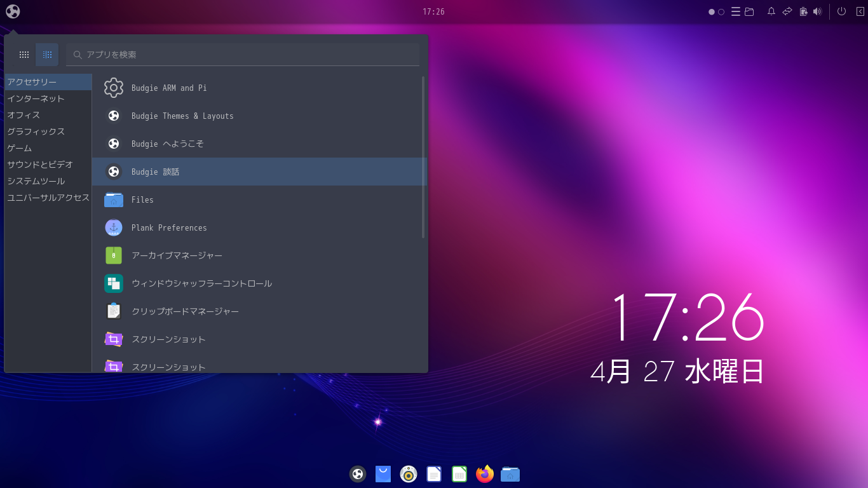
Task: Open LibreOffice Writer in the dock
Action: 434,474
